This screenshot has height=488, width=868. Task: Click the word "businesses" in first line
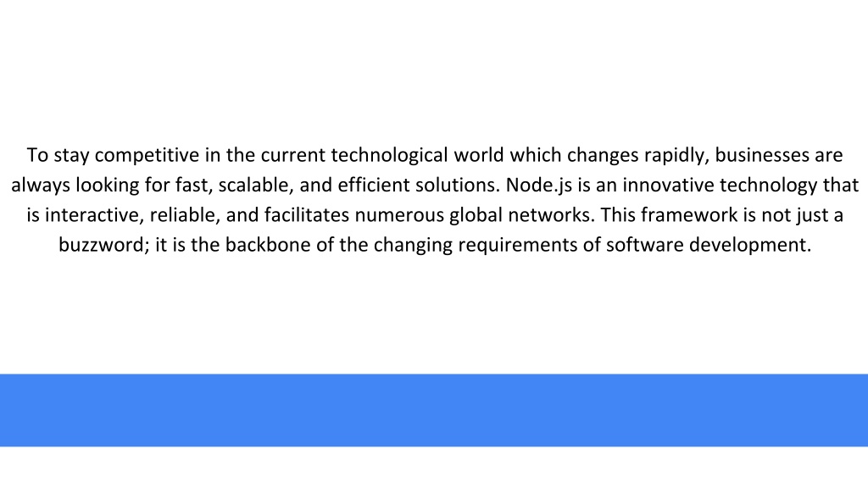pos(762,156)
